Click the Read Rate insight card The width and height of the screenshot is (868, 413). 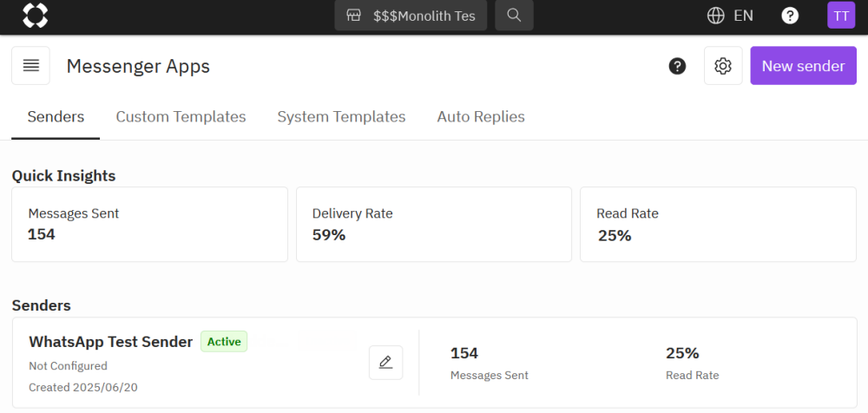coord(718,224)
